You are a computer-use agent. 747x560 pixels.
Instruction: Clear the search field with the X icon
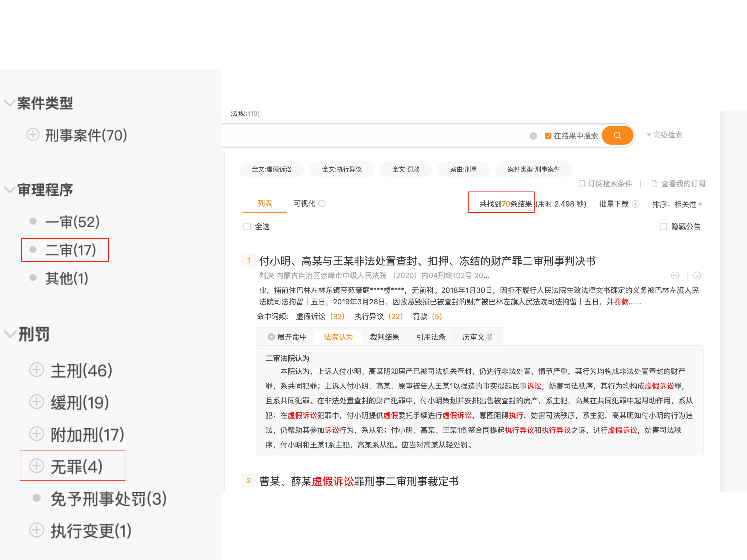pos(533,136)
